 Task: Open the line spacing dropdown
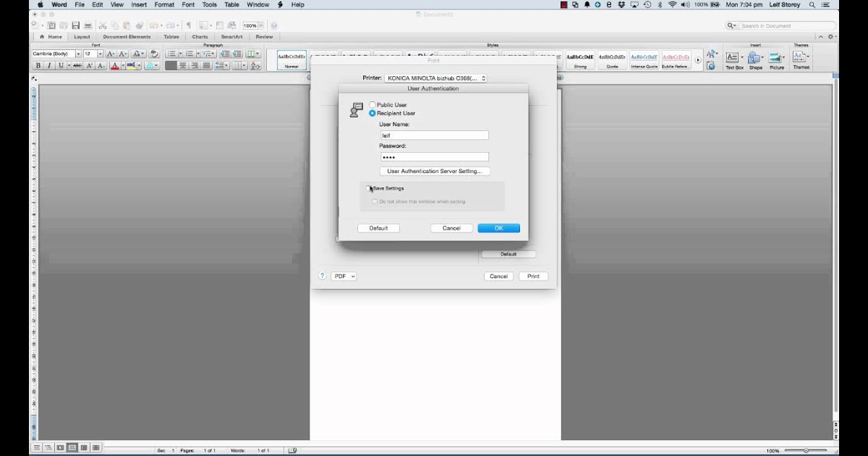(221, 65)
